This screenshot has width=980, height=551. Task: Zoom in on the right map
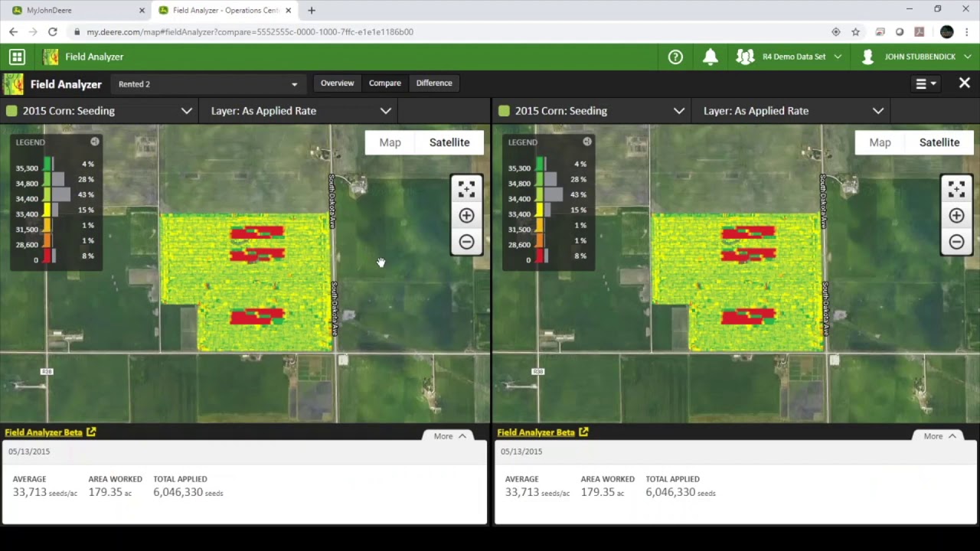coord(956,216)
